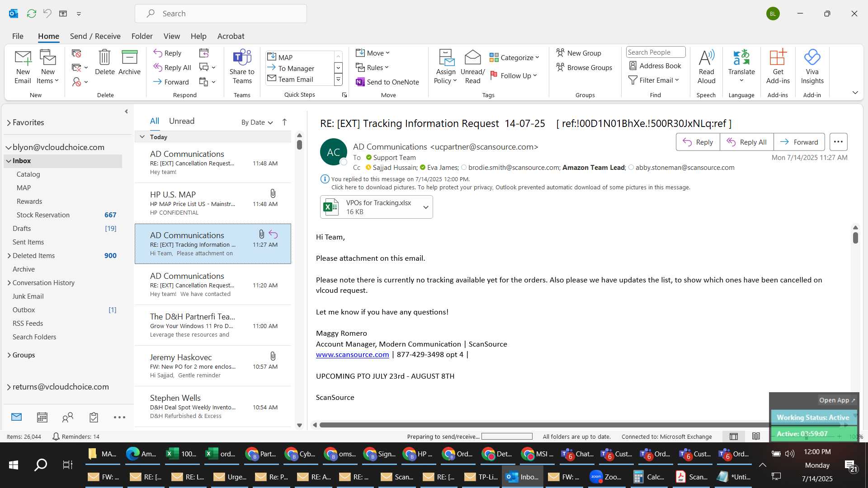
Task: Collapse the folder pane
Action: click(x=126, y=112)
